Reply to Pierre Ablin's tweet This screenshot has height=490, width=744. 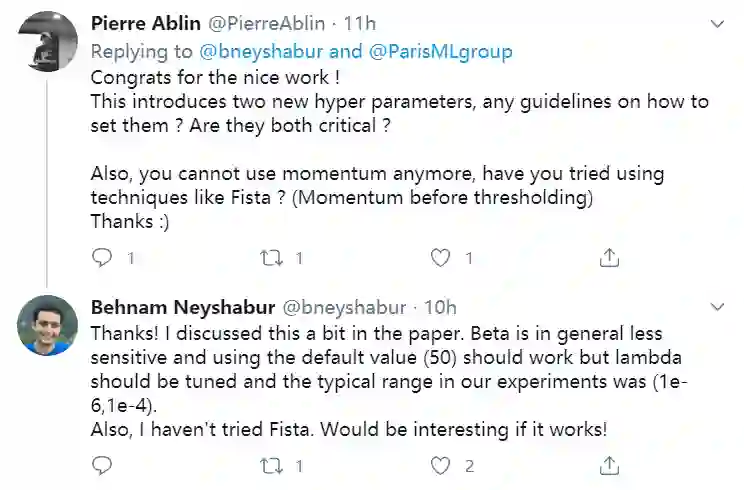point(101,259)
